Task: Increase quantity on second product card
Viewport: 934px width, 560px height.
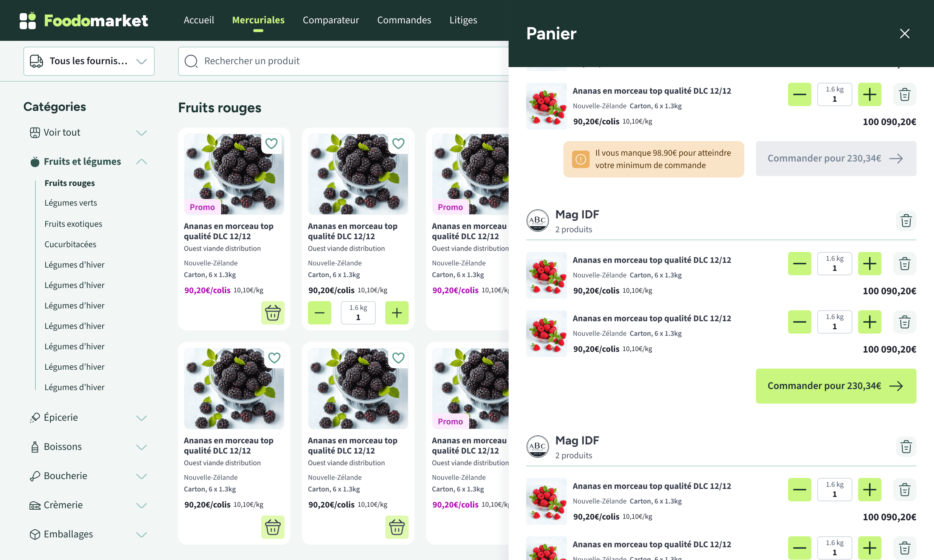Action: pos(396,312)
